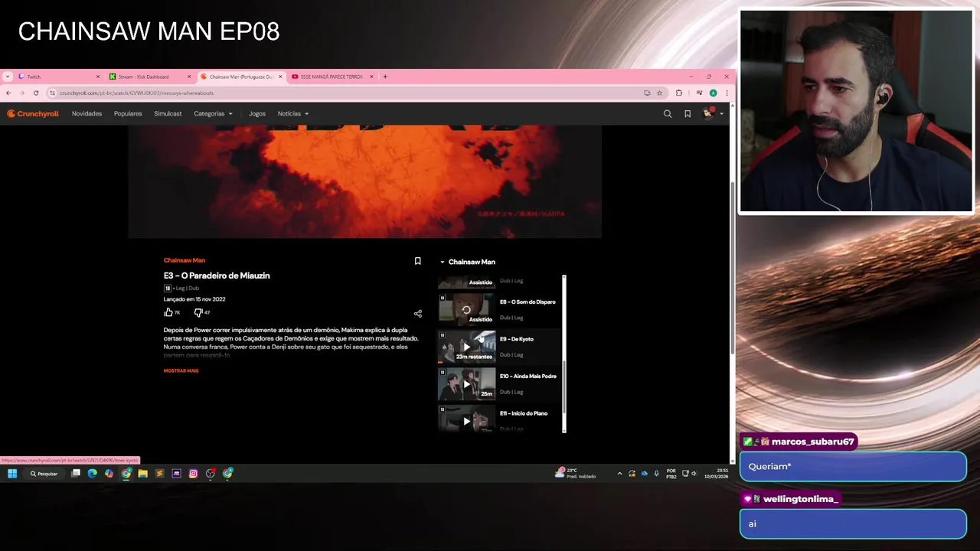Close the Twitch tab
The width and height of the screenshot is (980, 551).
(x=98, y=77)
